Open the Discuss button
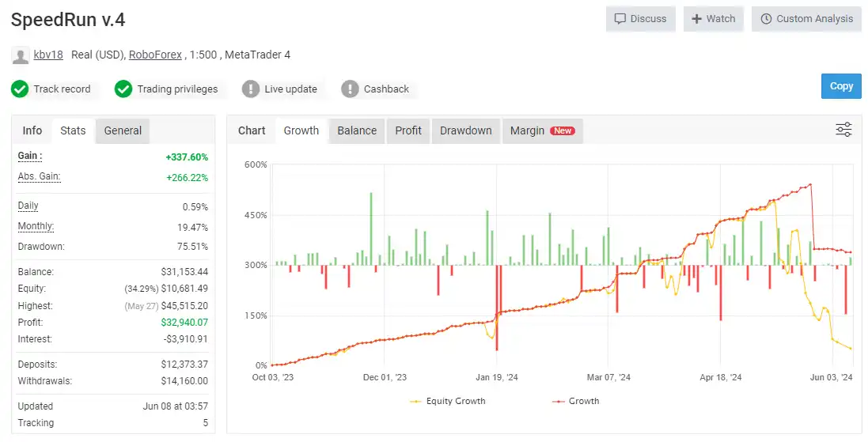 pos(640,19)
